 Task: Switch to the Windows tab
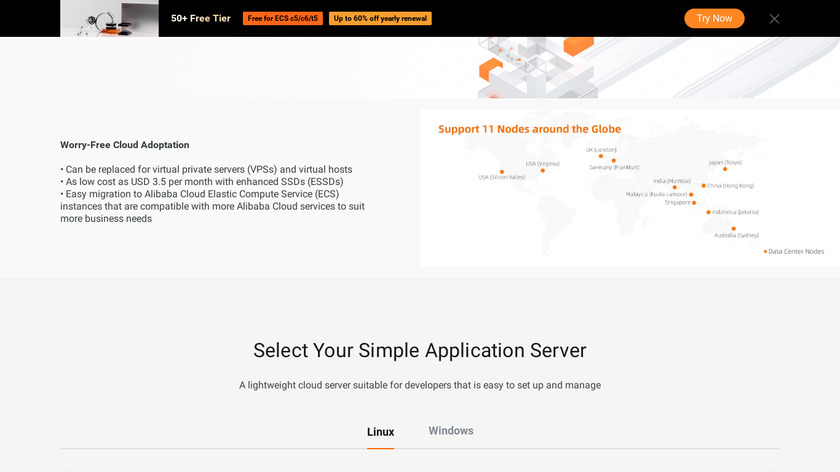(x=451, y=431)
